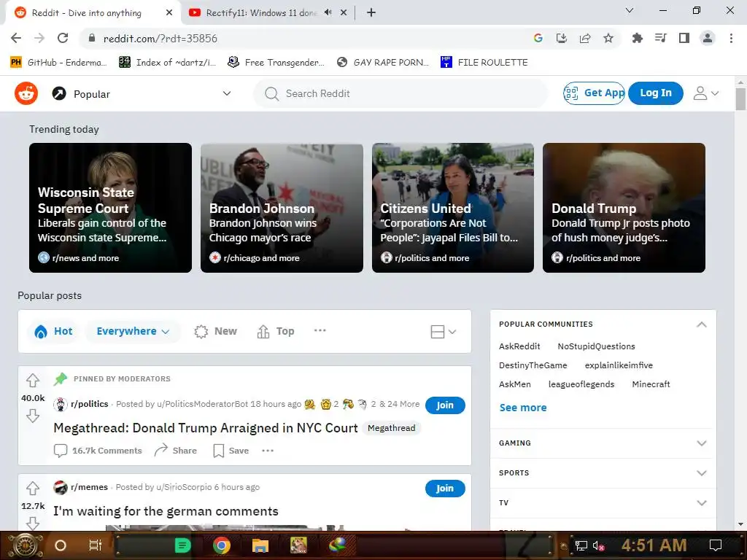Select the New sort tab
The height and width of the screenshot is (560, 747).
pyautogui.click(x=216, y=332)
